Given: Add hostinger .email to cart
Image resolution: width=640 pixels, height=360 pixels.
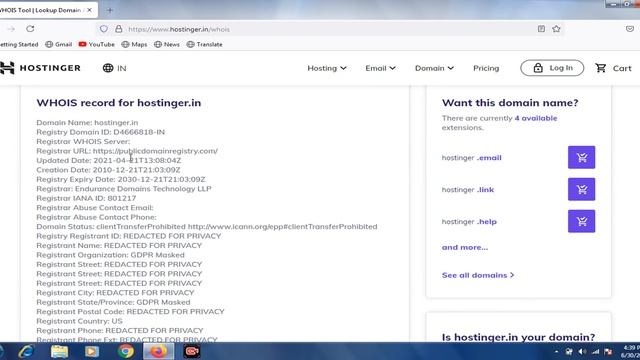Looking at the screenshot, I should tap(582, 157).
